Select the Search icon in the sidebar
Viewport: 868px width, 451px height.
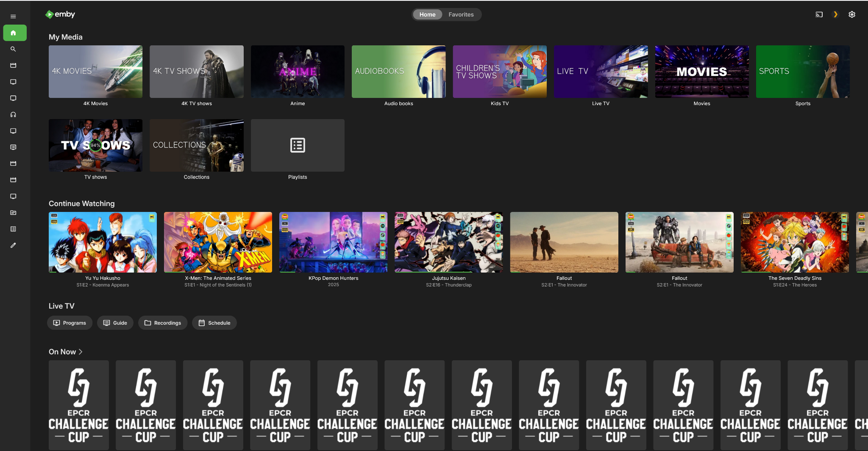(x=13, y=49)
